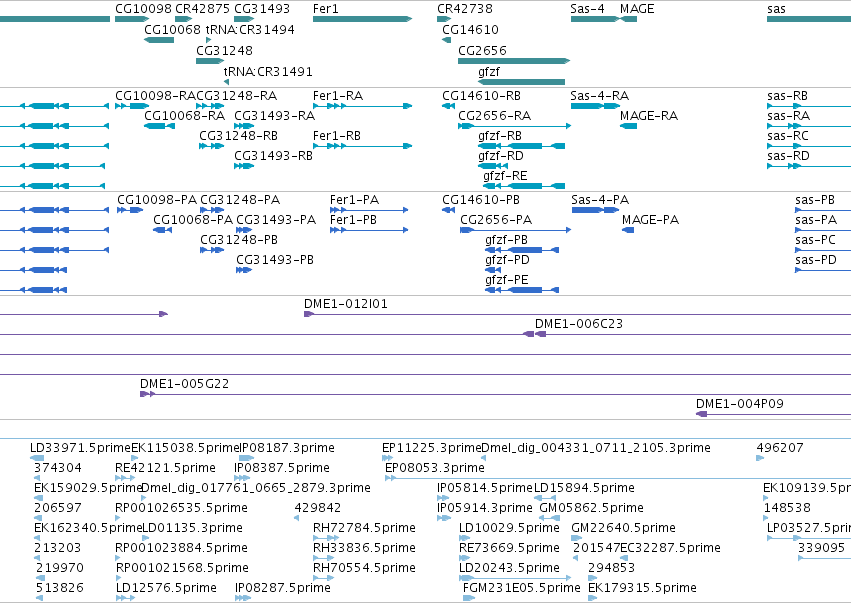Select the Fer1 gene label
Image resolution: width=851 pixels, height=603 pixels.
pos(326,9)
